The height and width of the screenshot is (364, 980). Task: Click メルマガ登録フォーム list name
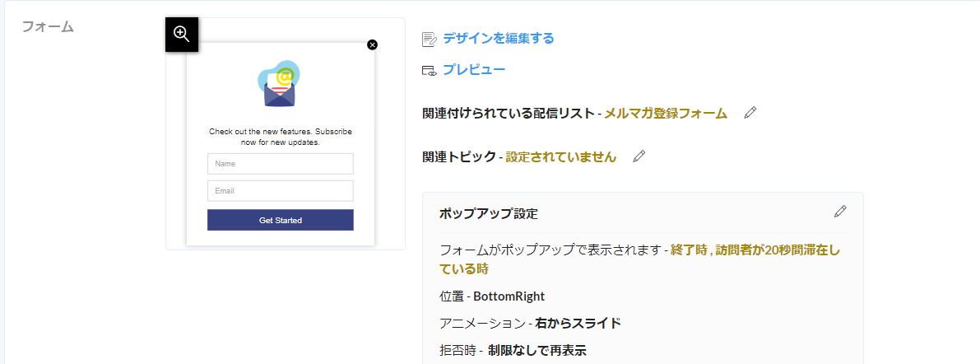coord(665,114)
